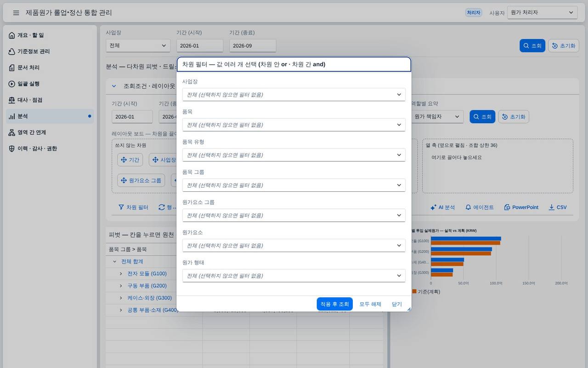588x368 pixels.
Task: Open top 사업장 전체 dropdown
Action: (138, 46)
